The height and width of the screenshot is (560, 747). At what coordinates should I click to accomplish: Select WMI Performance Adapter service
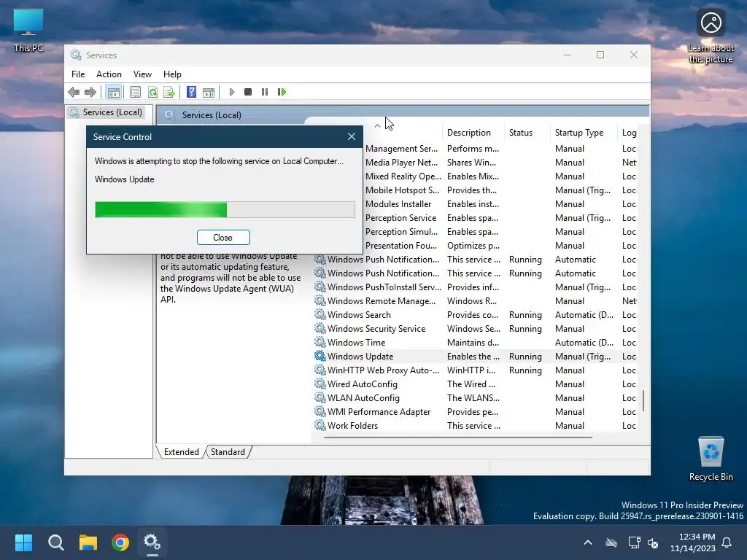click(475, 412)
